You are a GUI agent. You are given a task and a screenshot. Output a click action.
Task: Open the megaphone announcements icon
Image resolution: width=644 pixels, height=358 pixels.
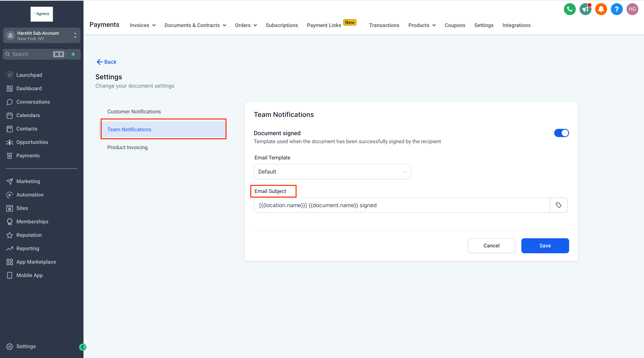[x=585, y=9]
